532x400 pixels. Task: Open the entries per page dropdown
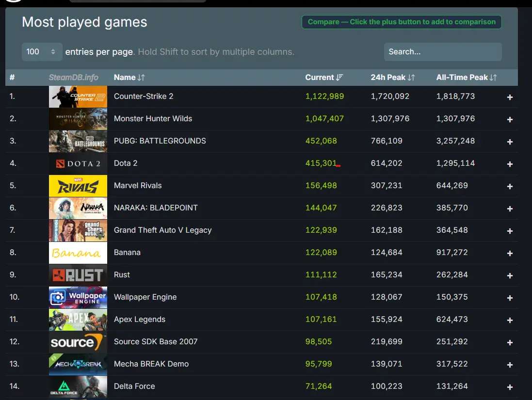42,52
